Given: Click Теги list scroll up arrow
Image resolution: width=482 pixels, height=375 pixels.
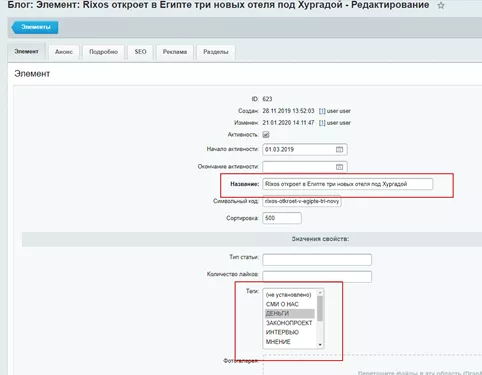Looking at the screenshot, I should [320, 292].
